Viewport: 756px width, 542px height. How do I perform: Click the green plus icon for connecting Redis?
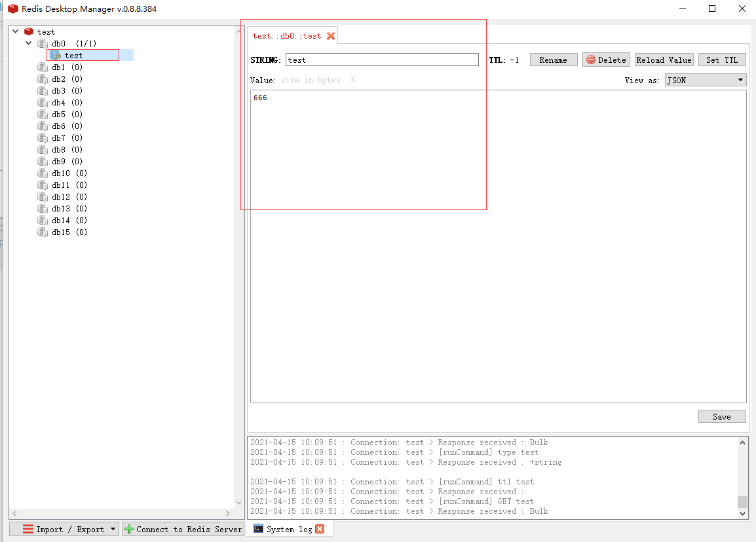(128, 529)
